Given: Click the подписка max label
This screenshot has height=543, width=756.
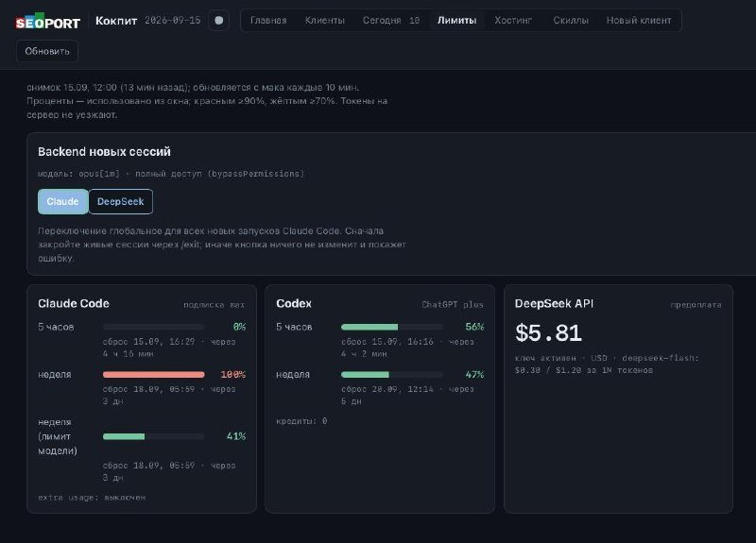Looking at the screenshot, I should (x=215, y=305).
